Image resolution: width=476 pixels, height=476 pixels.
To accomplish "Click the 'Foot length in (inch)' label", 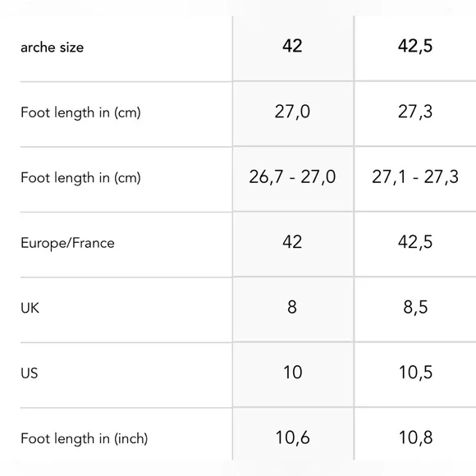I will pos(84,439).
